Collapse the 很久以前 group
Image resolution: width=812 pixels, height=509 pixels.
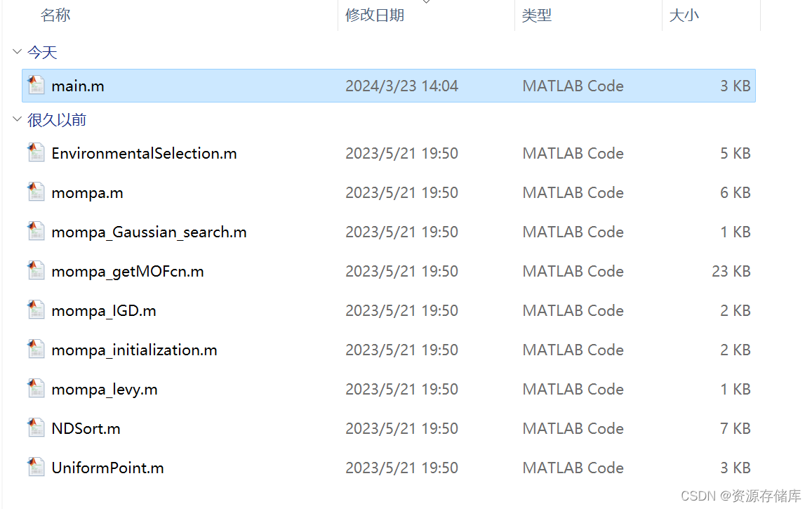tap(15, 119)
